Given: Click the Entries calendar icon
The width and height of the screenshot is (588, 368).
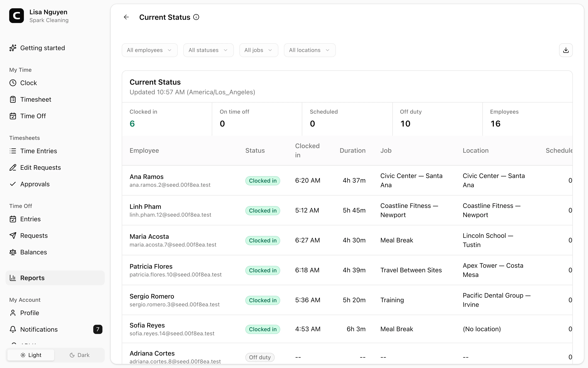Looking at the screenshot, I should tap(13, 219).
